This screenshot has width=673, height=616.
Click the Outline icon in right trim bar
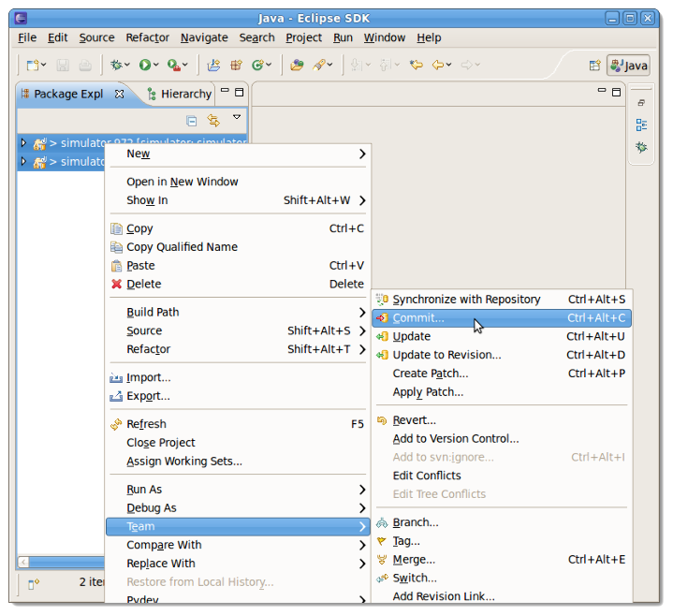(642, 125)
